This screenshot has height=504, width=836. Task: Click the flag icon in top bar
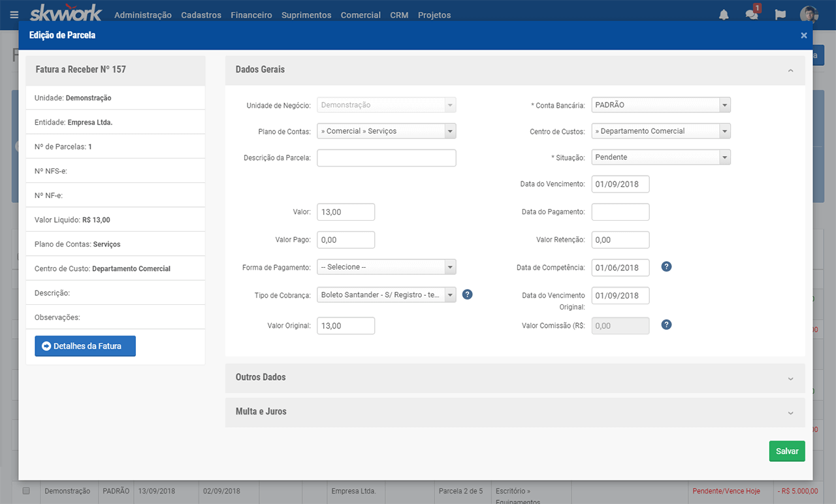click(780, 14)
